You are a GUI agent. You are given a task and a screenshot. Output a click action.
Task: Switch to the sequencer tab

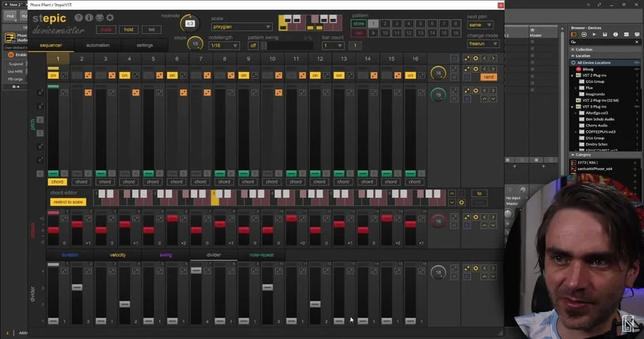pyautogui.click(x=51, y=45)
